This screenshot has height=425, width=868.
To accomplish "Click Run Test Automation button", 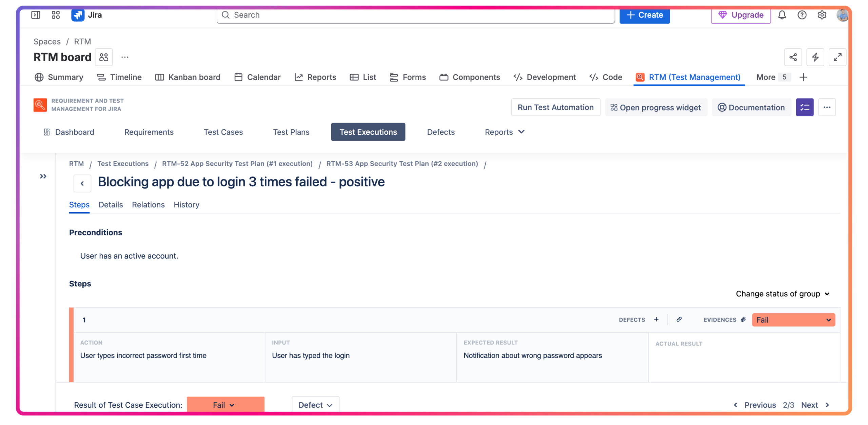I will [555, 107].
